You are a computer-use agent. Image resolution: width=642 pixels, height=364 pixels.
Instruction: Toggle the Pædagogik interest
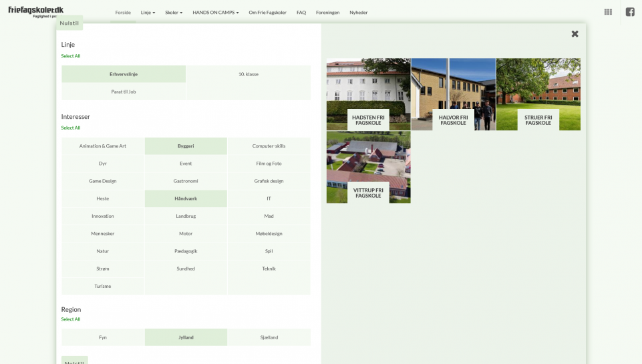(x=186, y=251)
